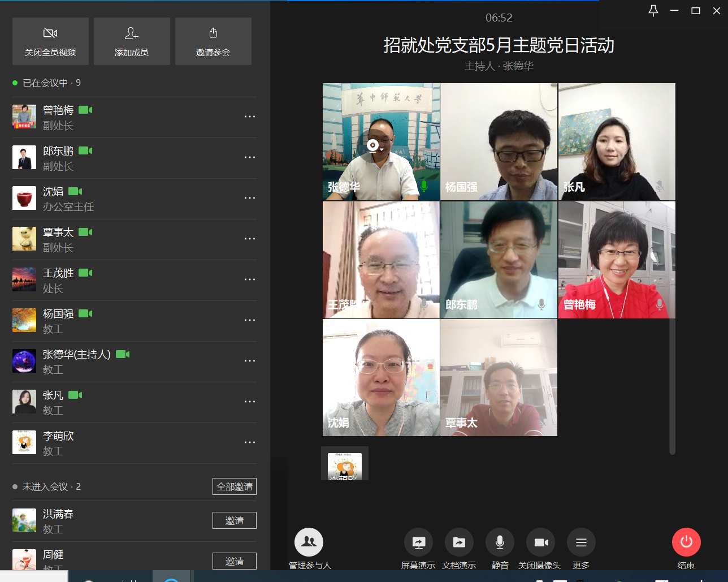Select 沈娟's video tile
The width and height of the screenshot is (728, 582).
click(381, 377)
